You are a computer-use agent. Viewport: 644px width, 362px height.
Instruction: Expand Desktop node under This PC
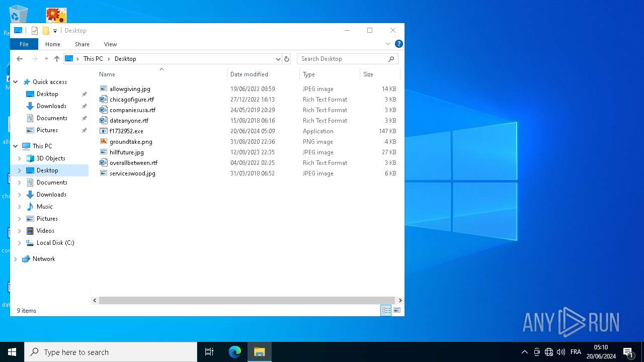point(20,170)
